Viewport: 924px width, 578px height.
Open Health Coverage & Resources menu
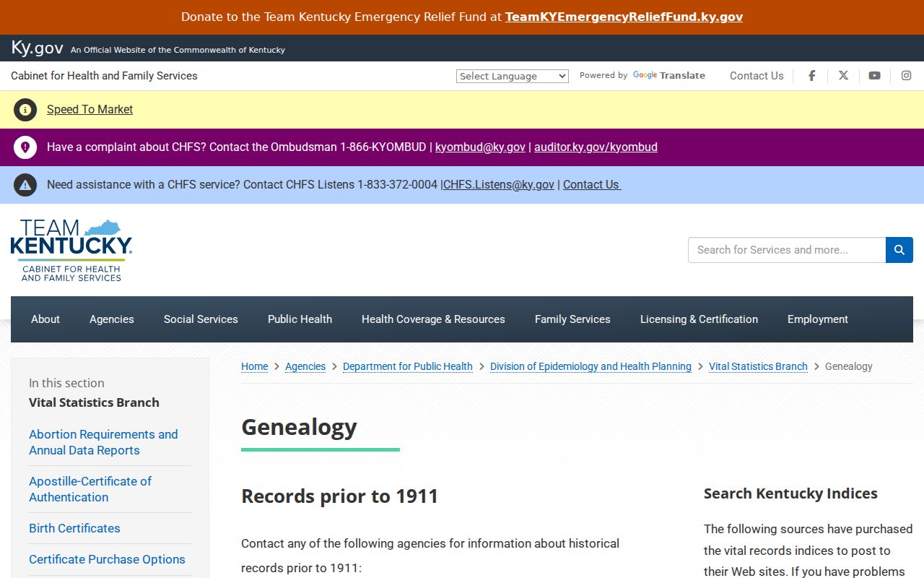click(433, 319)
